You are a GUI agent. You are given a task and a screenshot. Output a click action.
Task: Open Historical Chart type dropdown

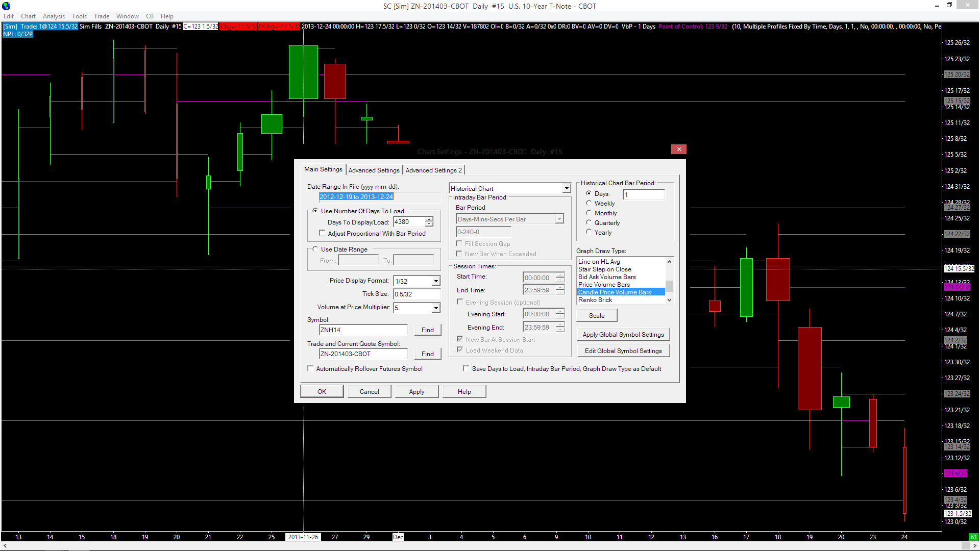566,188
